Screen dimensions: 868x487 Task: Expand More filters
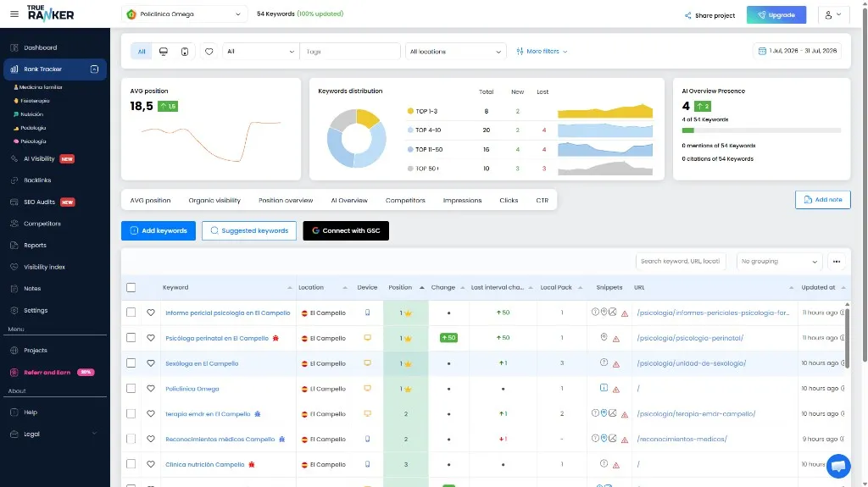pos(542,51)
